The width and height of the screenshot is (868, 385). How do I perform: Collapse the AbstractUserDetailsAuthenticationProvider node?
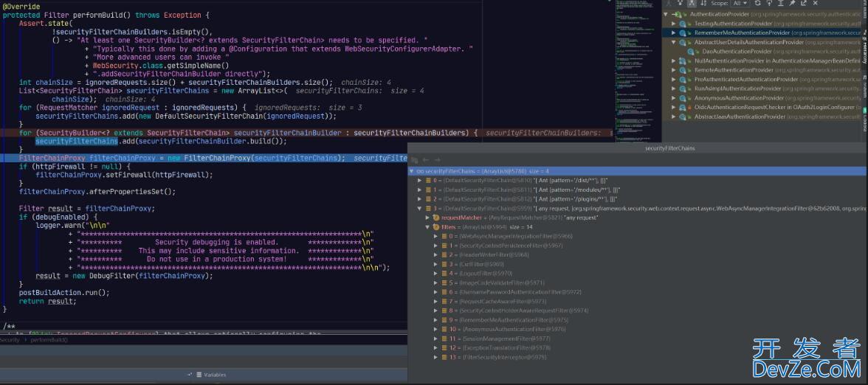click(674, 42)
